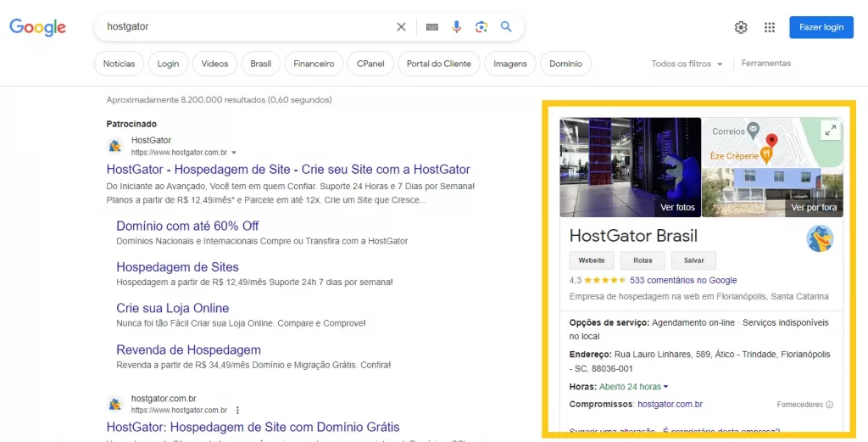This screenshot has width=868, height=442.
Task: Click the favicon of the organic hostgator.com.br result
Action: point(114,405)
